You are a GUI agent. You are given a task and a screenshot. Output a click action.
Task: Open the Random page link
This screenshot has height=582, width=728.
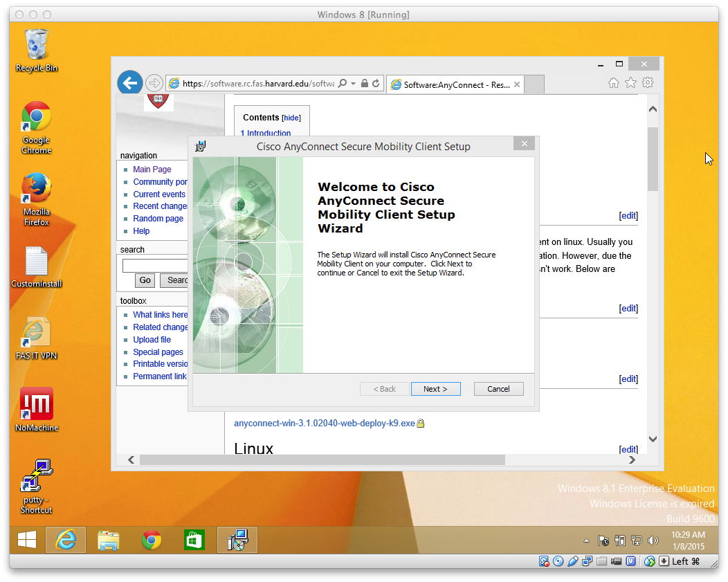158,219
